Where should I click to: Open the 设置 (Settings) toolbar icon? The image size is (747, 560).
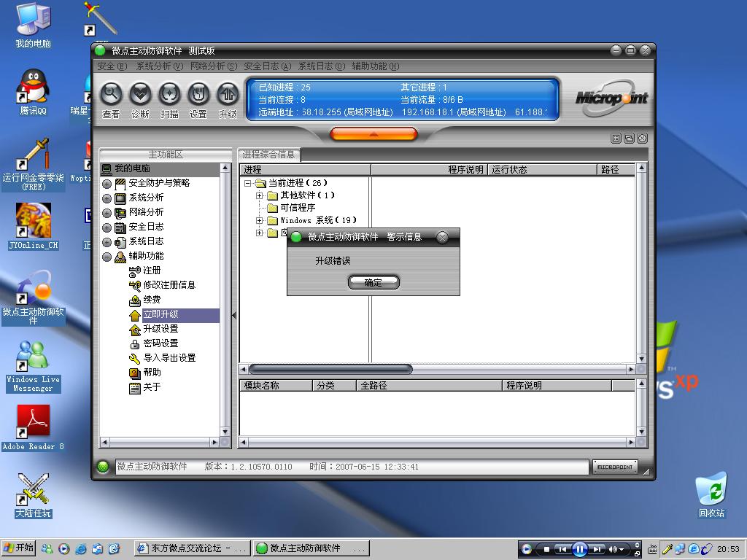198,94
